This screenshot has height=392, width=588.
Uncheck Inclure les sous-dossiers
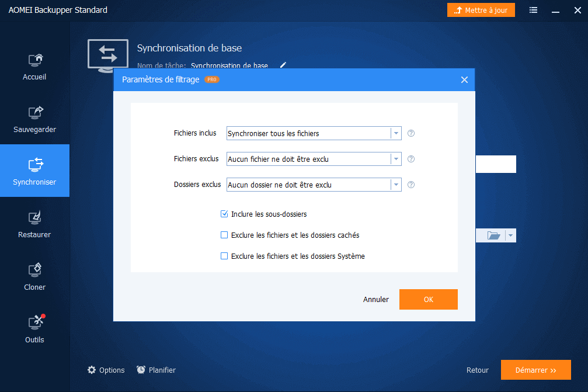click(x=224, y=214)
